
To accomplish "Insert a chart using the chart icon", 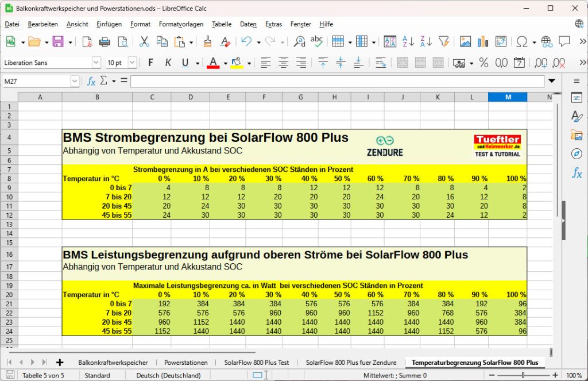I will [x=483, y=43].
